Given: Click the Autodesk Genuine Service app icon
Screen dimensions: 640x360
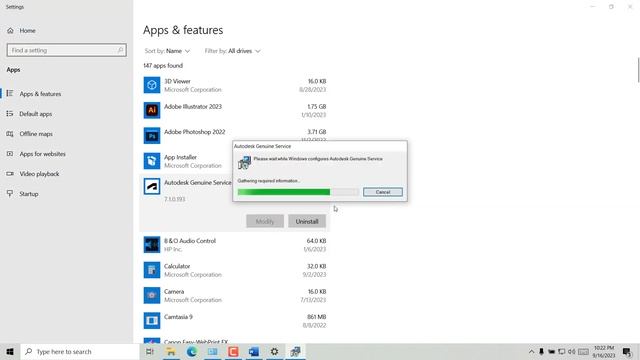Looking at the screenshot, I should [x=152, y=187].
